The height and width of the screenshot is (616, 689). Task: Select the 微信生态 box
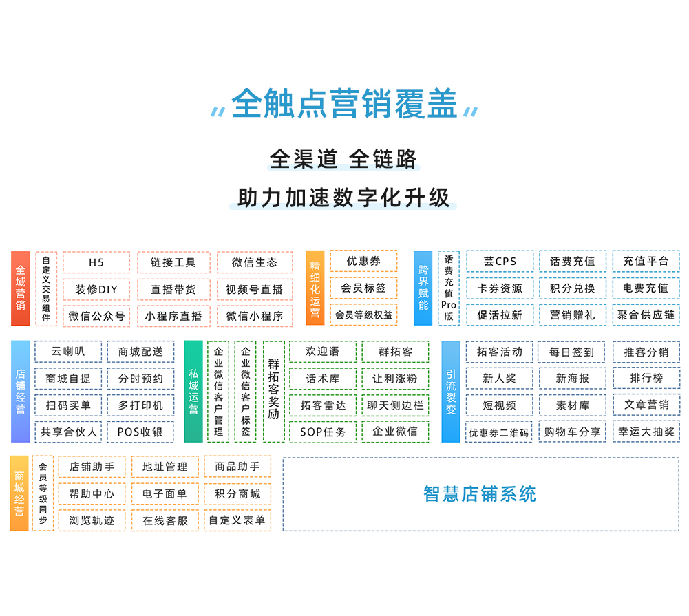pyautogui.click(x=255, y=263)
